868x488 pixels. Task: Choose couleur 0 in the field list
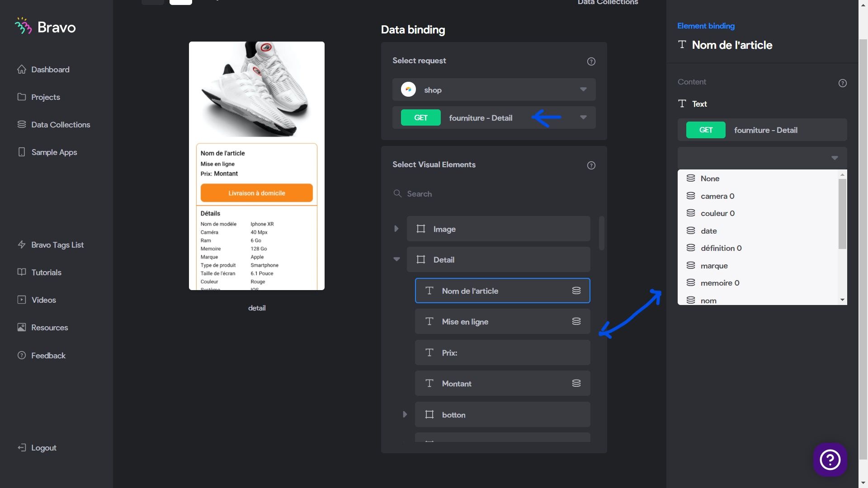point(758,213)
